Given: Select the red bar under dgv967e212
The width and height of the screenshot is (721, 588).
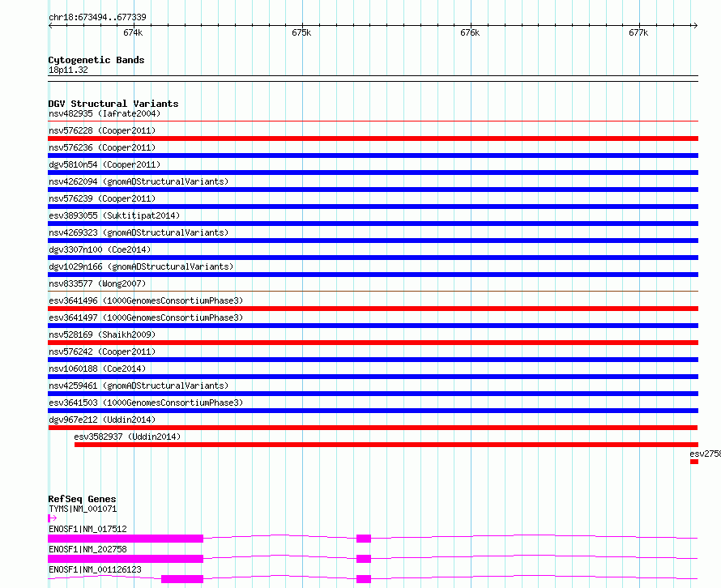Looking at the screenshot, I should (373, 428).
